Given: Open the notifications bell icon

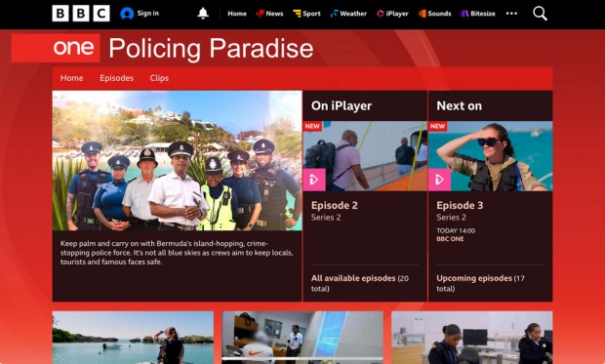Looking at the screenshot, I should pyautogui.click(x=203, y=14).
